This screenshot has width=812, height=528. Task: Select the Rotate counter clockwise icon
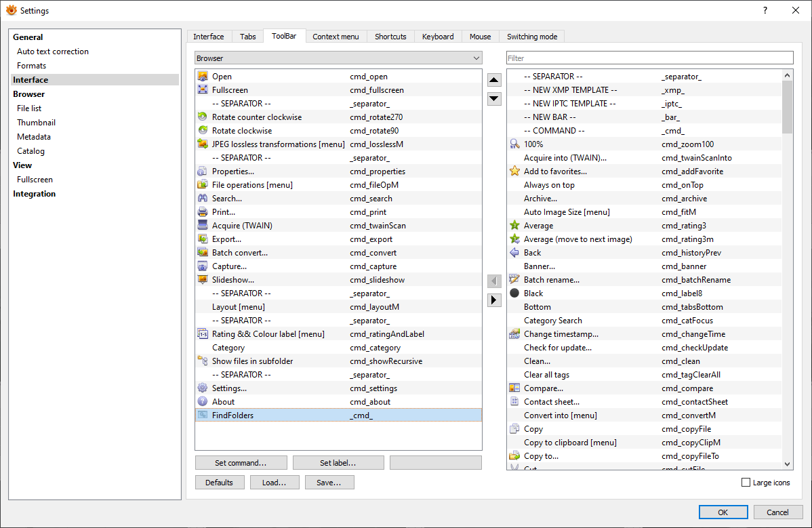(x=202, y=117)
